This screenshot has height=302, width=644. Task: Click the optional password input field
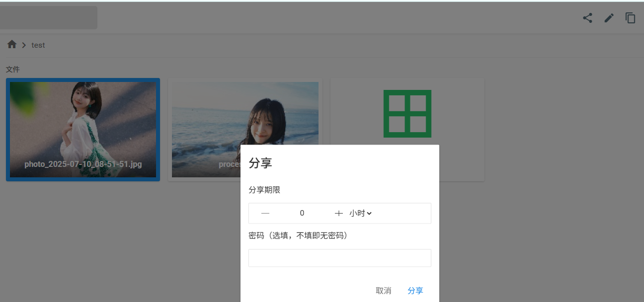(x=340, y=258)
